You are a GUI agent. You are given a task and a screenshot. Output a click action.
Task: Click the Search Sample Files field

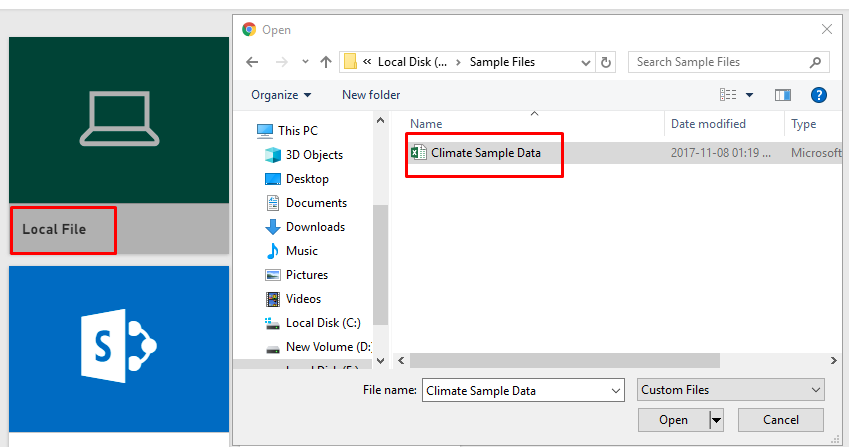(728, 62)
